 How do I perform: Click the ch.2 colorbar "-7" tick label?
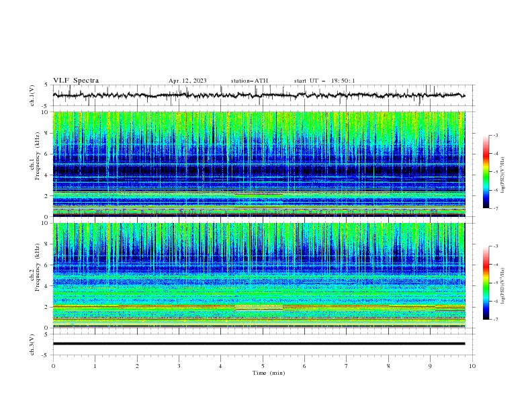495,320
